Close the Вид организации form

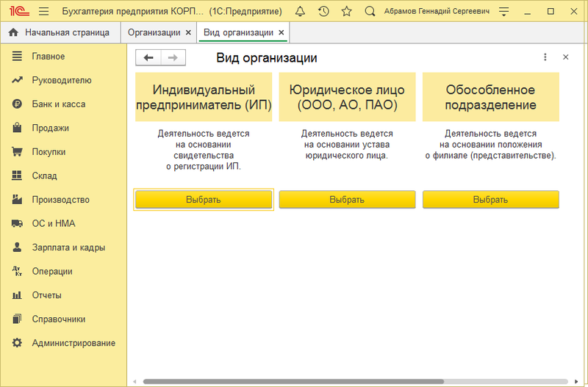pos(565,57)
